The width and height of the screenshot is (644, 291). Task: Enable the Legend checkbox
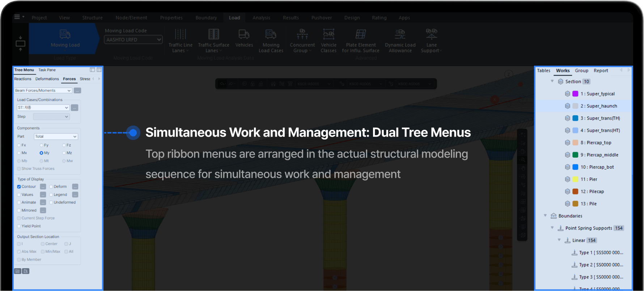pos(51,195)
